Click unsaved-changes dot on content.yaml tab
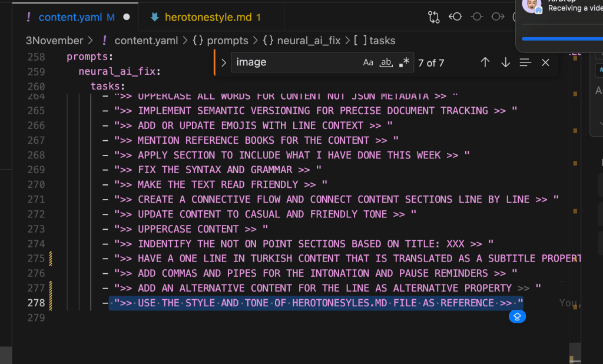The height and width of the screenshot is (364, 603). click(x=127, y=17)
